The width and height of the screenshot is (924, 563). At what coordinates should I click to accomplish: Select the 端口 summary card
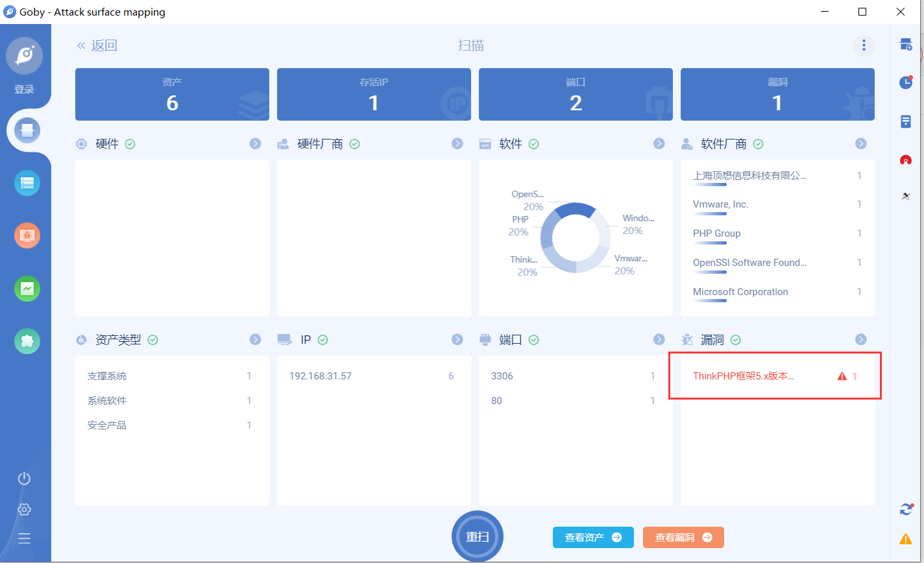click(x=576, y=94)
